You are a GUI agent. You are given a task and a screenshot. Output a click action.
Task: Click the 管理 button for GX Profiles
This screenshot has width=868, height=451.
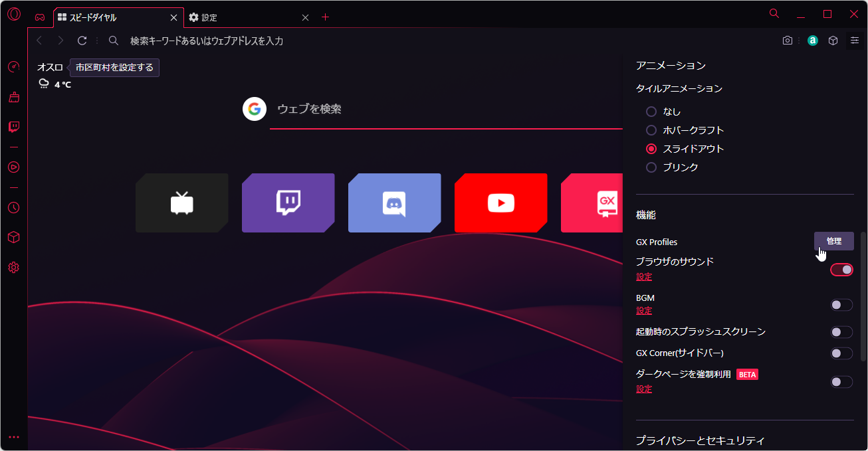(833, 241)
